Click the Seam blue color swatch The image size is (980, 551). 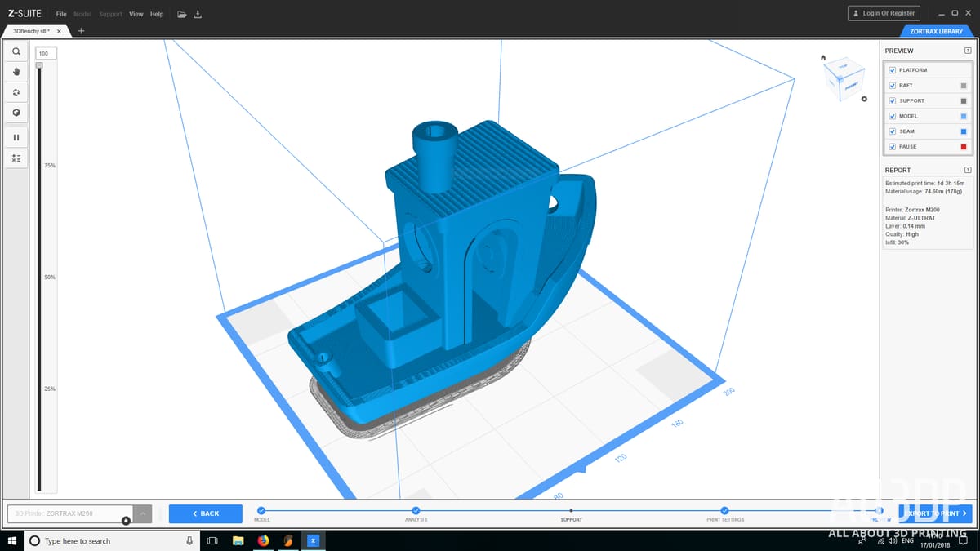pyautogui.click(x=964, y=131)
